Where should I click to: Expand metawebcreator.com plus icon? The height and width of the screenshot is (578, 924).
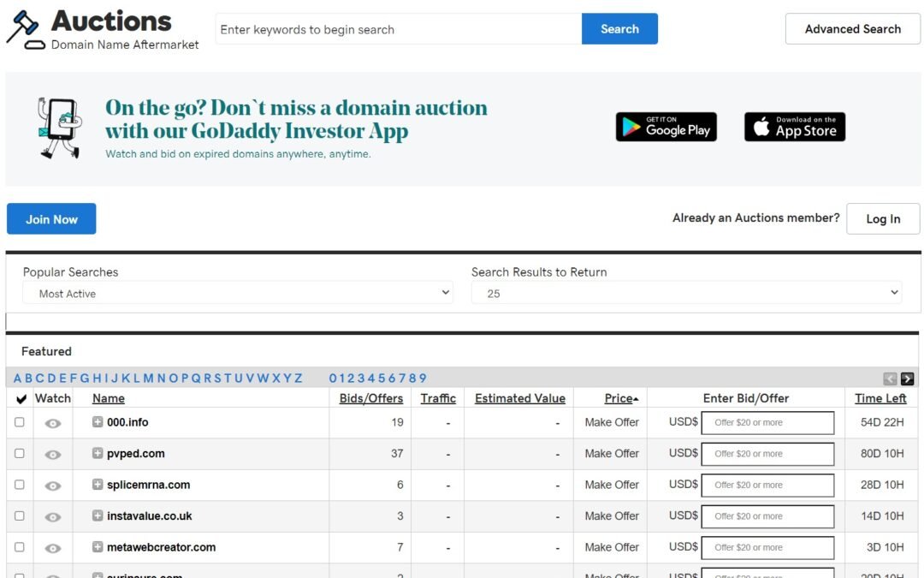point(98,546)
